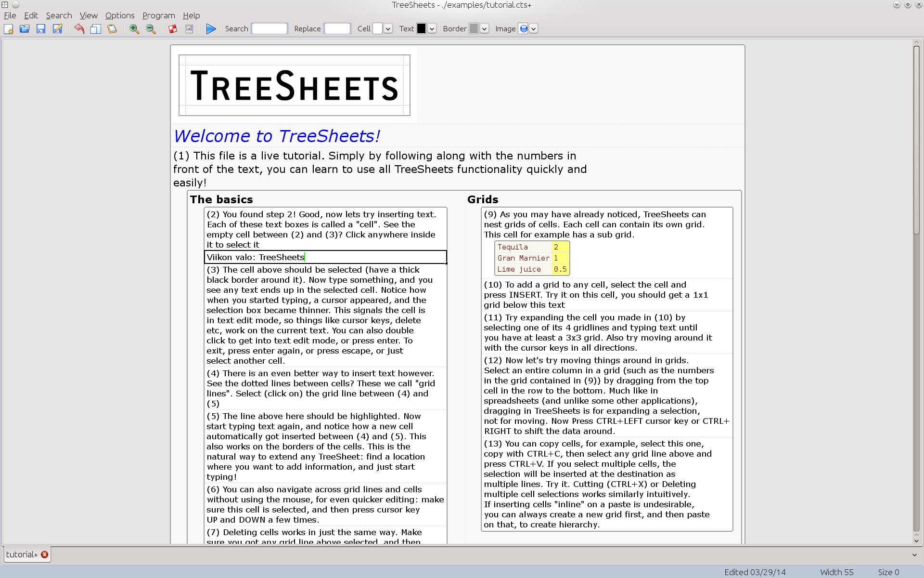Open the Program menu
The height and width of the screenshot is (578, 924).
point(158,15)
